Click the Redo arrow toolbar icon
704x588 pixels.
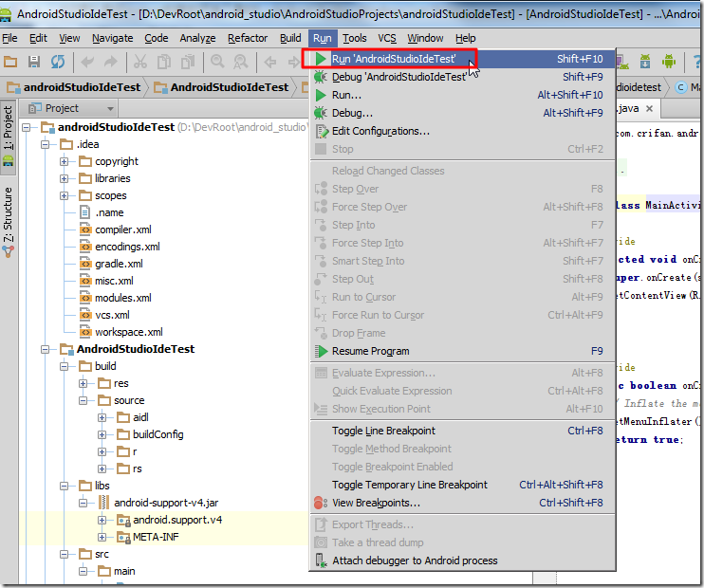coord(110,62)
